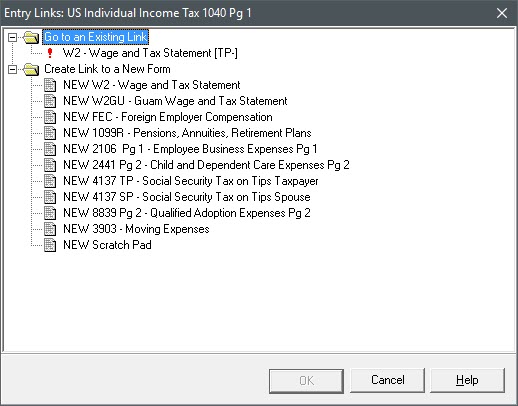The image size is (518, 406).
Task: Choose NEW 2441 Pg 2 Child and Dependent Care
Action: (206, 165)
